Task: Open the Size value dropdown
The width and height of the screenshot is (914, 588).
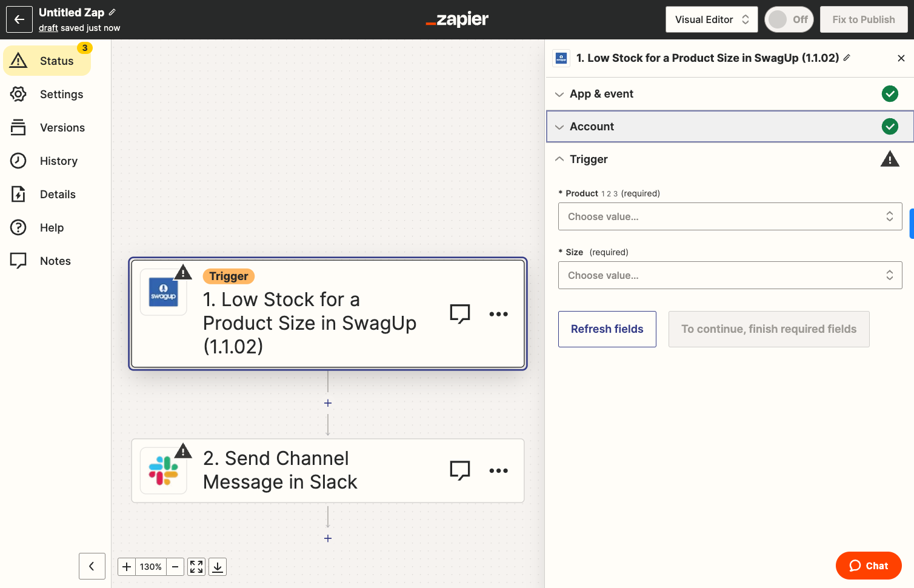Action: click(730, 275)
